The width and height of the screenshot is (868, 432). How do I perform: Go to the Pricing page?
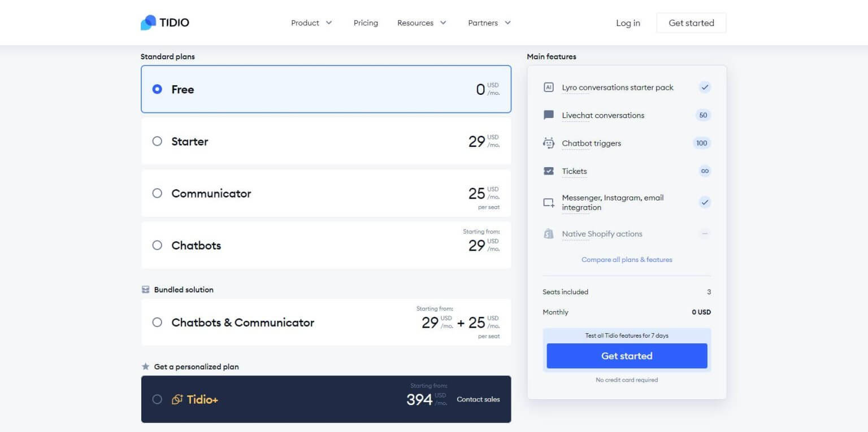coord(366,23)
